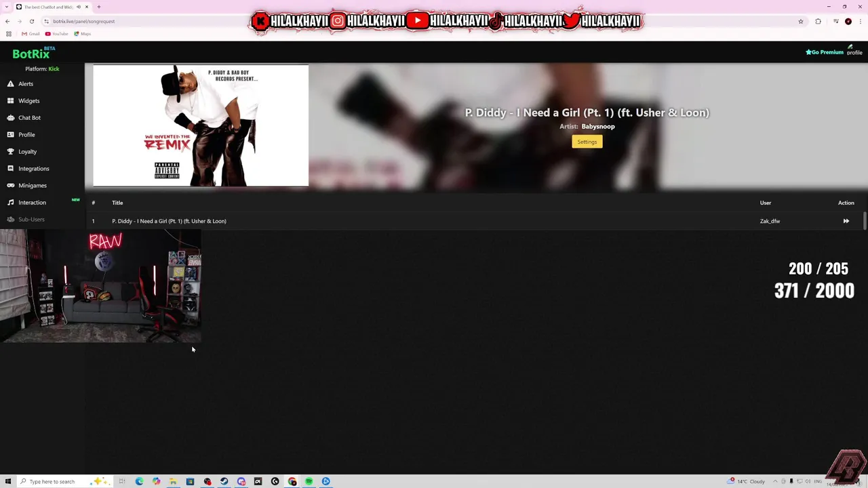The width and height of the screenshot is (868, 488).
Task: Click the Kick platform label
Action: click(x=54, y=69)
